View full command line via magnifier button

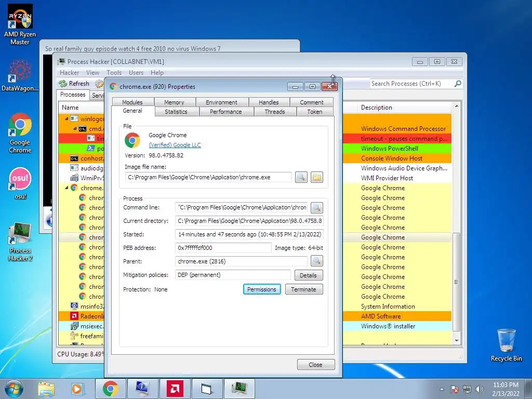pos(316,208)
